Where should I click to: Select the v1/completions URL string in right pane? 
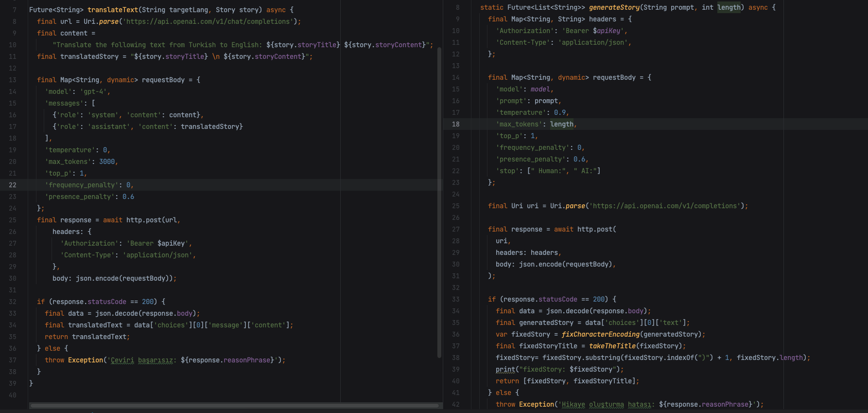click(665, 206)
